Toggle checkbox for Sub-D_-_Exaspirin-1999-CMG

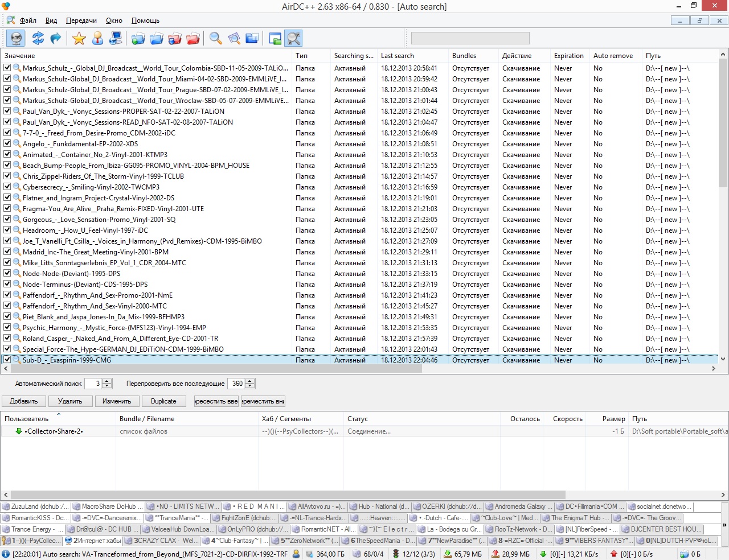pyautogui.click(x=7, y=360)
